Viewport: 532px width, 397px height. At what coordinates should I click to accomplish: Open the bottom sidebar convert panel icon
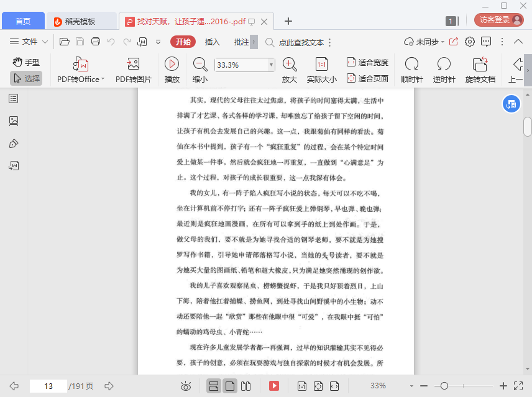[14, 165]
